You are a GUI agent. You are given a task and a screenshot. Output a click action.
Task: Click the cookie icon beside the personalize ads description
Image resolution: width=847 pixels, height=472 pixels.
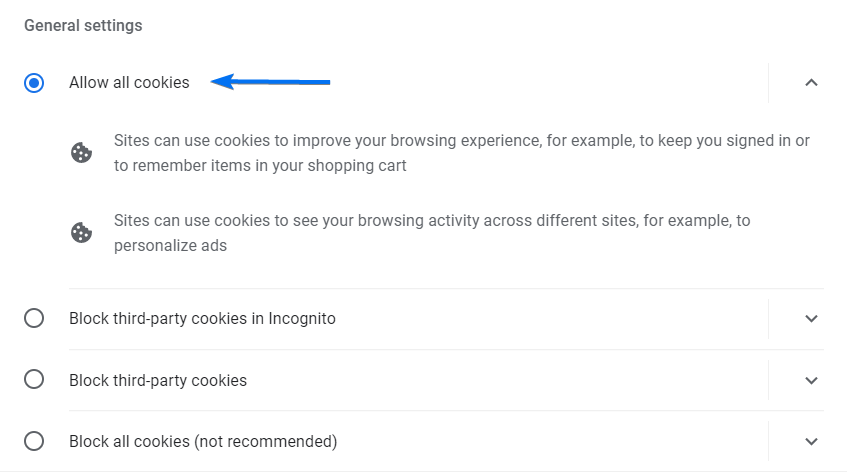click(82, 233)
